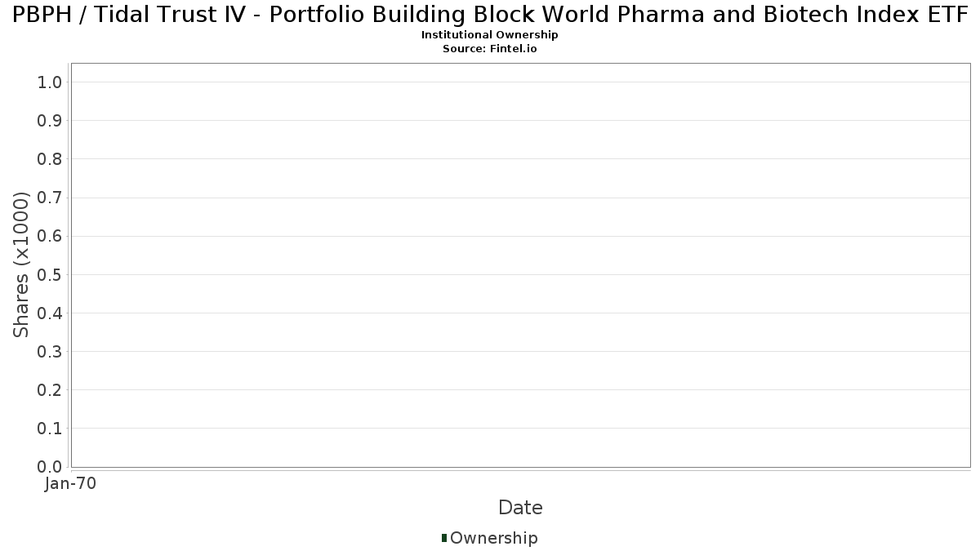
Task: Click the center of the empty plot area
Action: (520, 265)
